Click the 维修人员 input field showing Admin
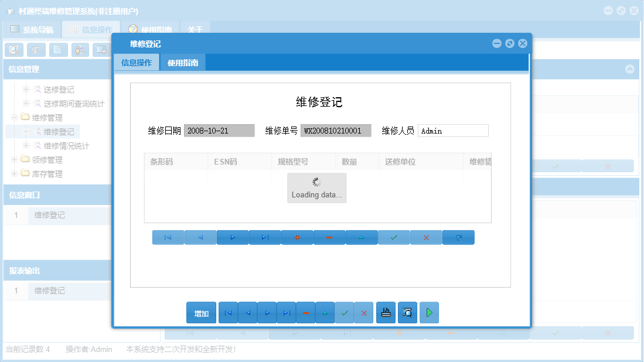 pyautogui.click(x=452, y=130)
